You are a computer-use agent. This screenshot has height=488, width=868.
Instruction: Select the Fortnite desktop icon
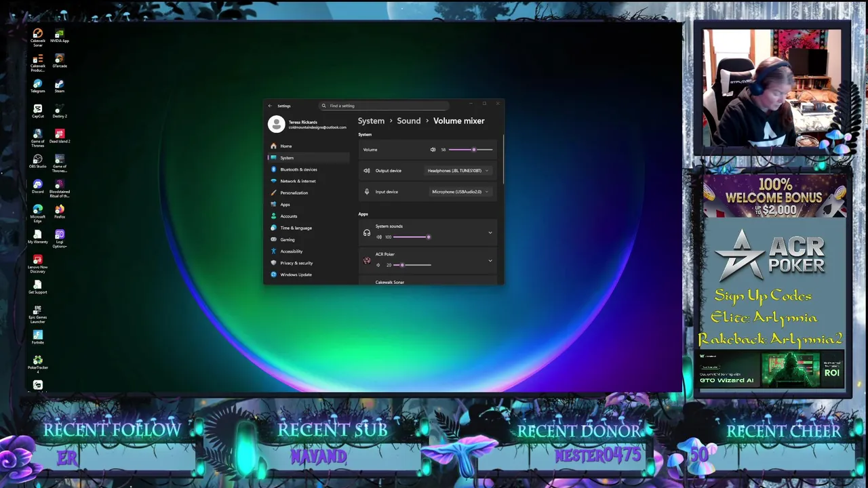38,337
